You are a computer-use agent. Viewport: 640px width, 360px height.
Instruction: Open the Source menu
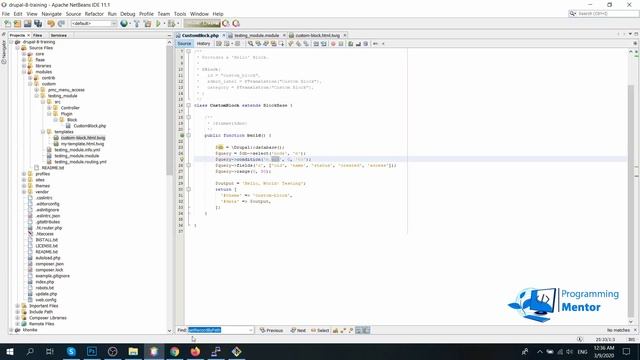click(x=73, y=14)
